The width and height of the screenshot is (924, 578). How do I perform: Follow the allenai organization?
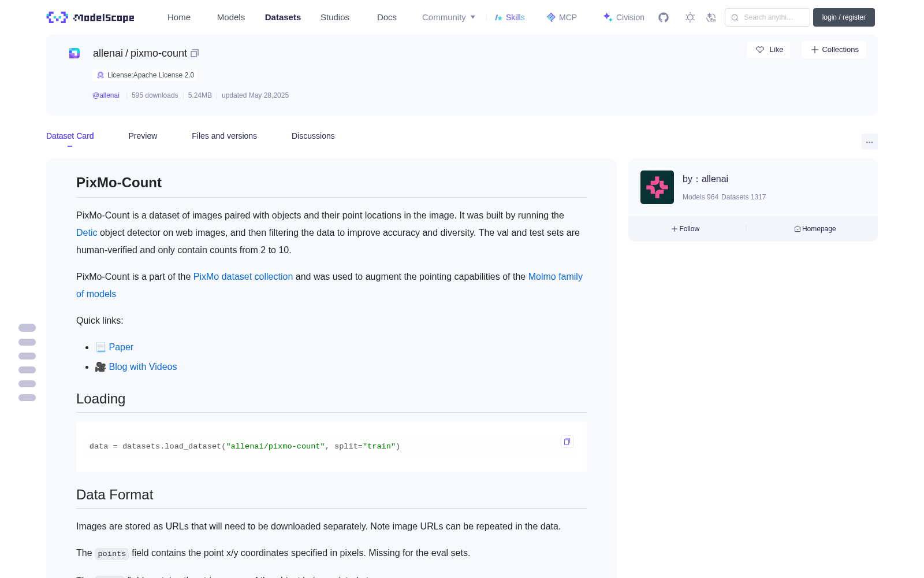685,229
